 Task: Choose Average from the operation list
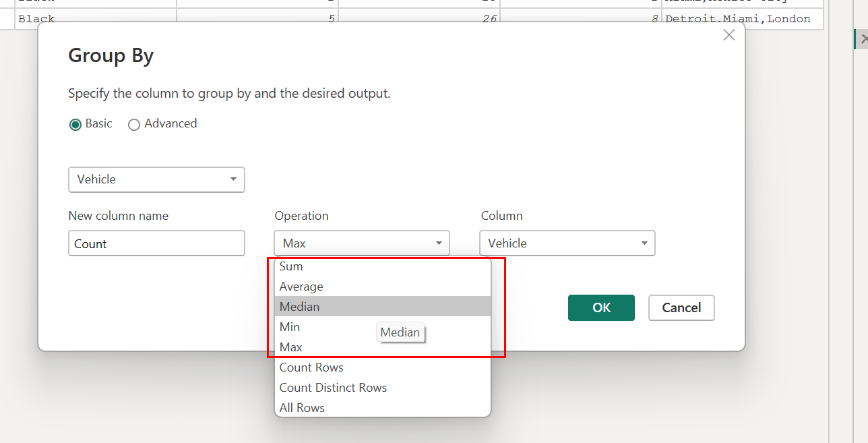383,287
